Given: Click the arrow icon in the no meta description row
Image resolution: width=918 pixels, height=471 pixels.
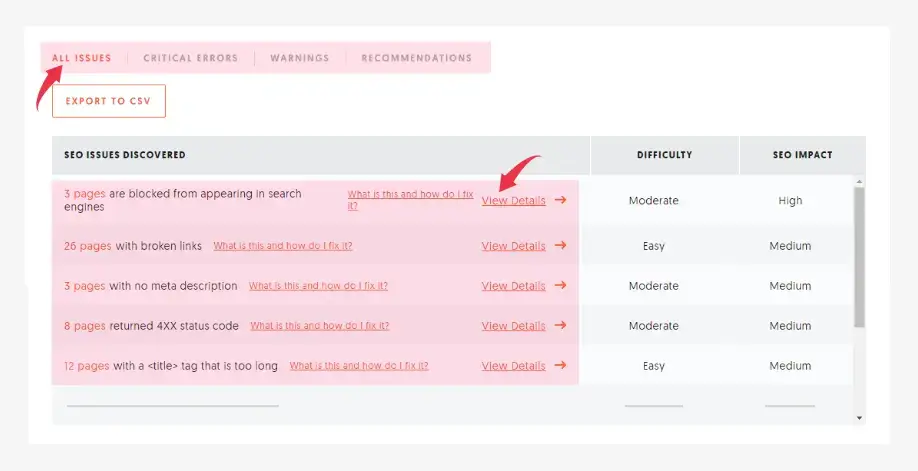Looking at the screenshot, I should pos(561,286).
